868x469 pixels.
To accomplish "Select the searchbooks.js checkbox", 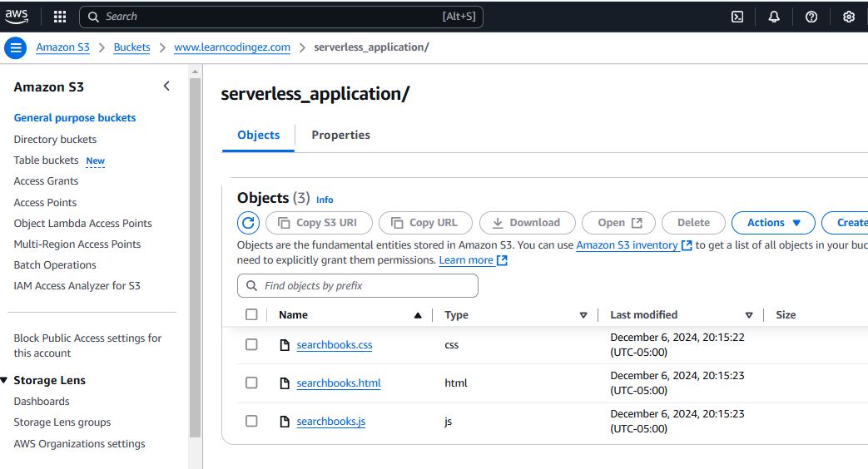I will (x=251, y=421).
